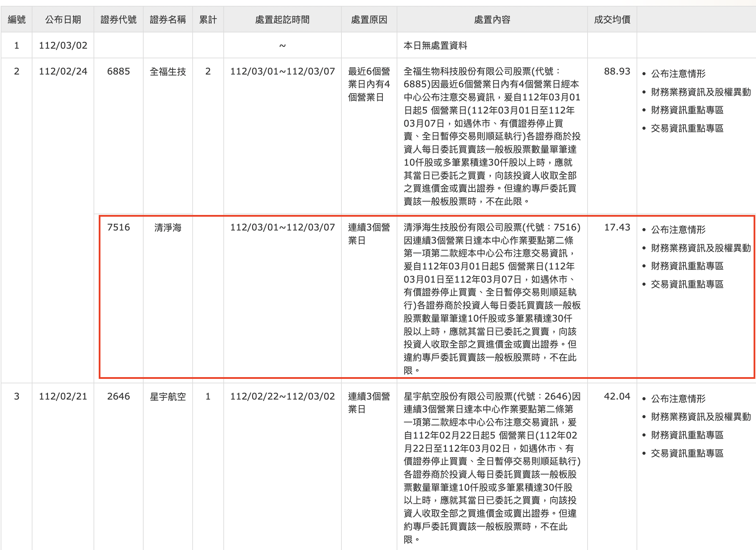756x550 pixels.
Task: Click cumulative count 2 for 全福生技
Action: 208,71
